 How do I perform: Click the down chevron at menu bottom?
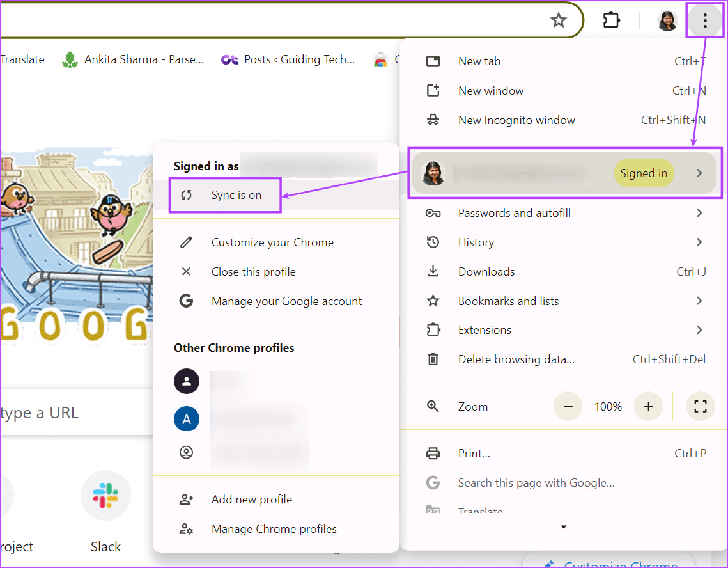point(563,526)
